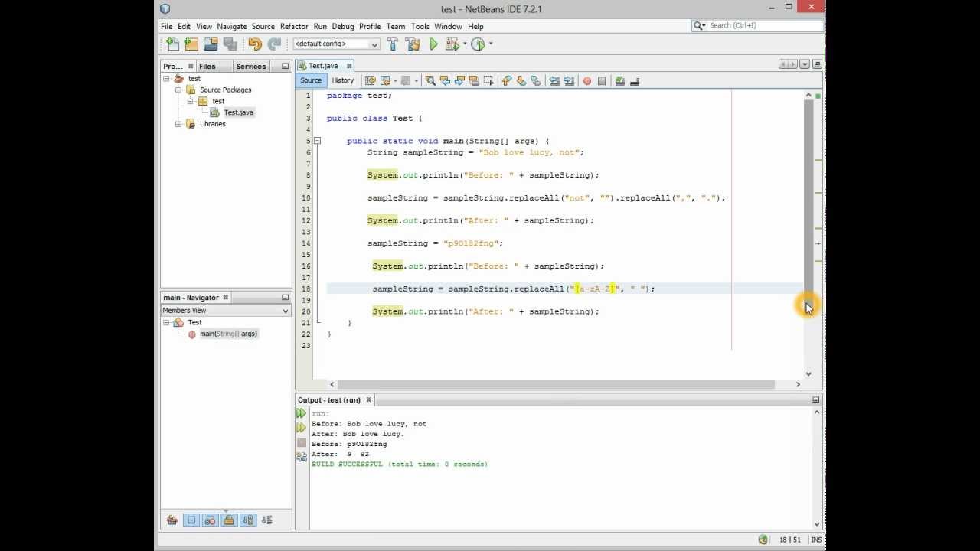Image resolution: width=980 pixels, height=551 pixels.
Task: Toggle the History view button
Action: click(342, 80)
